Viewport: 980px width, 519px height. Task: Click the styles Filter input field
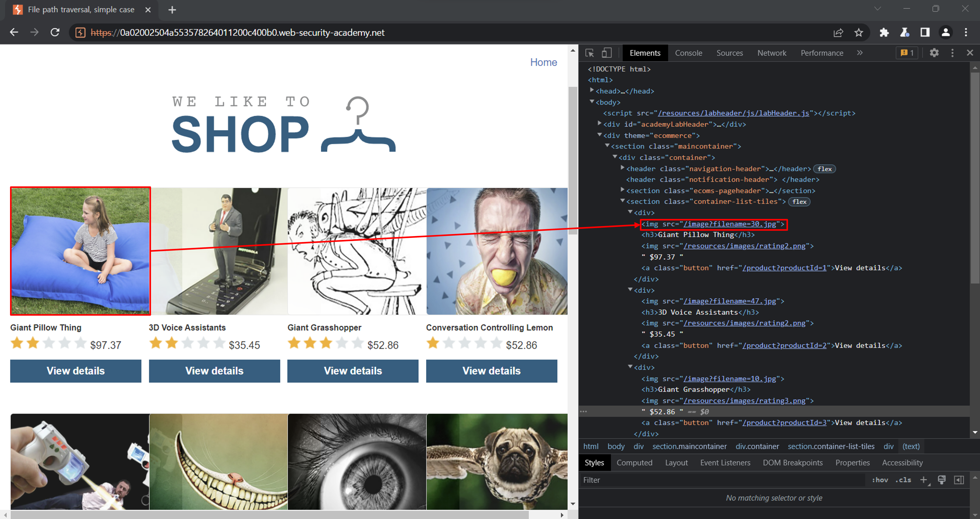[723, 480]
